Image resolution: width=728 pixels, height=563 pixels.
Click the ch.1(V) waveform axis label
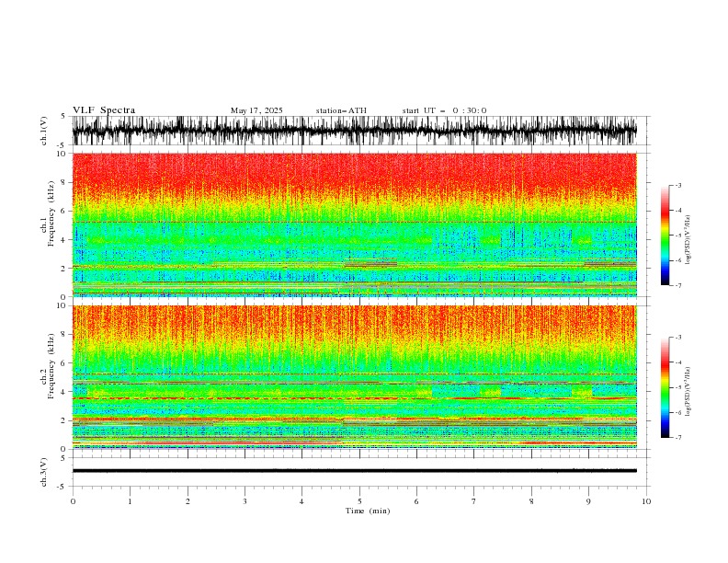point(44,131)
